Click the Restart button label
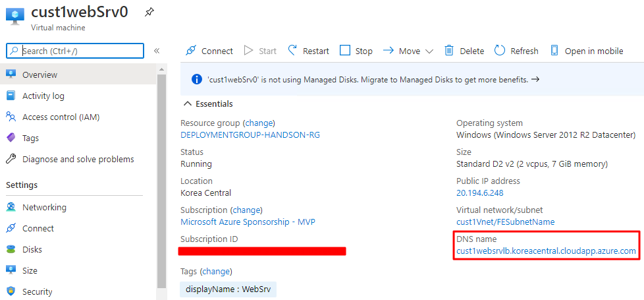The image size is (644, 300). pos(316,51)
